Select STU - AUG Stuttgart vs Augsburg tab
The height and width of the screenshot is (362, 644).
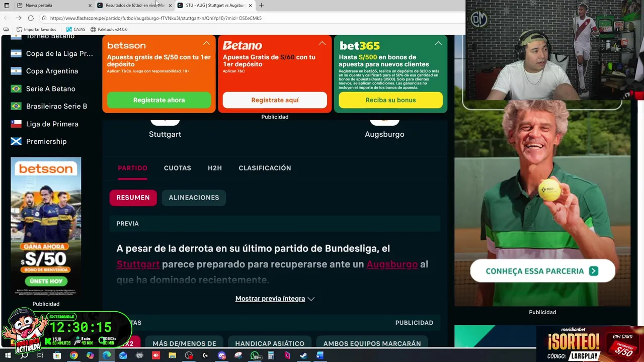coord(215,6)
